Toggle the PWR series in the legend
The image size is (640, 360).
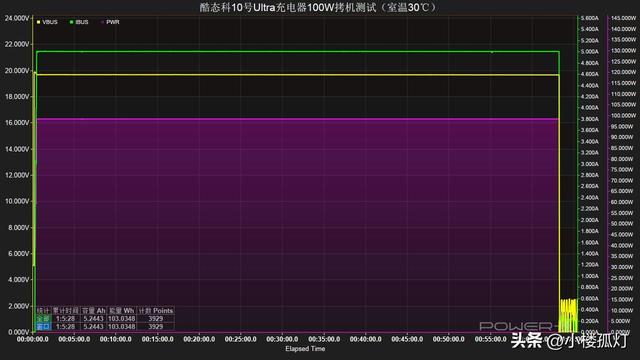[x=110, y=22]
